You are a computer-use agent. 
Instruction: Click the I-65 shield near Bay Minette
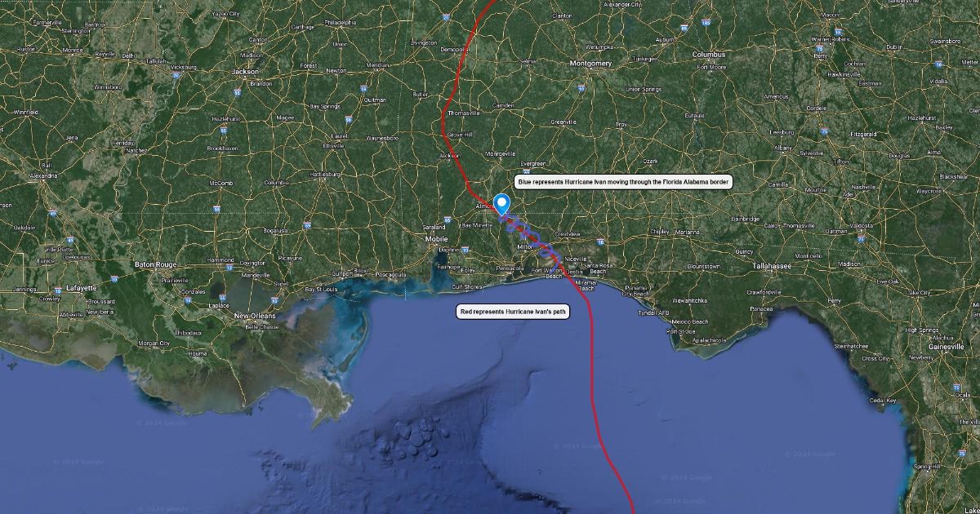click(x=448, y=219)
